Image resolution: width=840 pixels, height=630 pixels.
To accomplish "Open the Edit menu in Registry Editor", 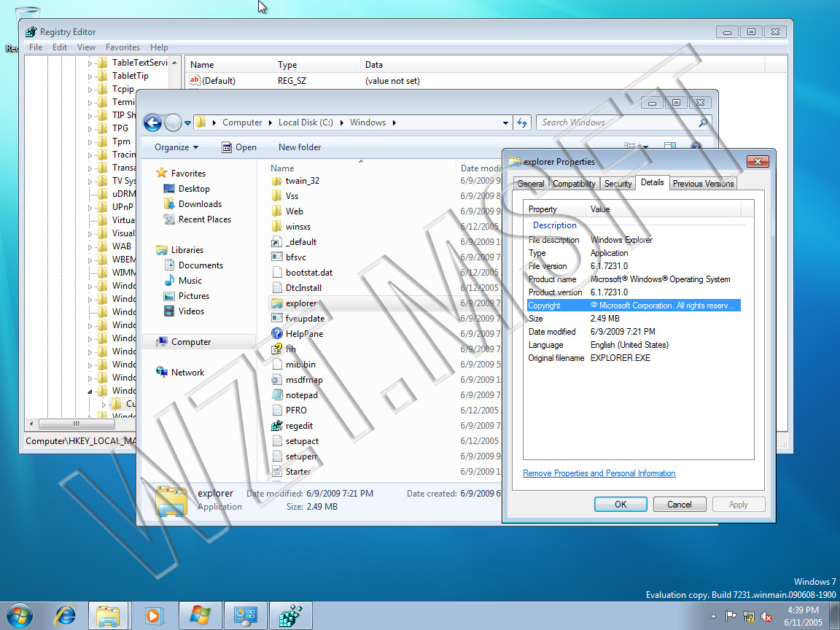I will point(60,47).
